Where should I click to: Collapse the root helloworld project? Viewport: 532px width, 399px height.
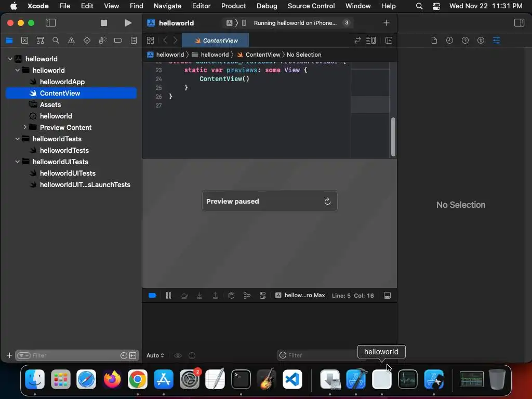click(10, 59)
